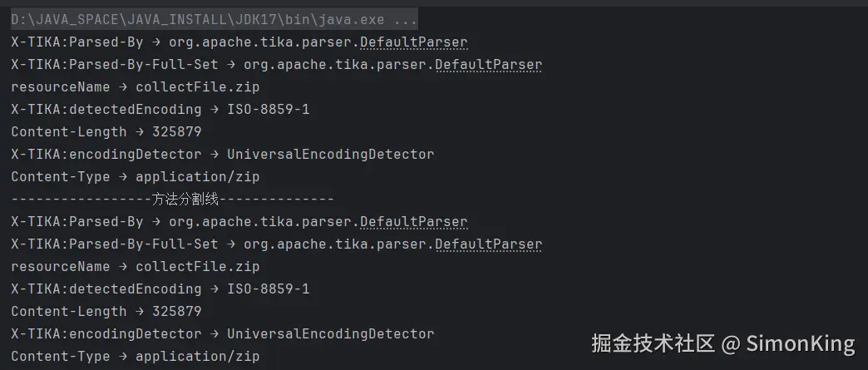Click the 掘金技术社区 @ SimonKing watermark
Image resolution: width=868 pixels, height=370 pixels.
(723, 343)
